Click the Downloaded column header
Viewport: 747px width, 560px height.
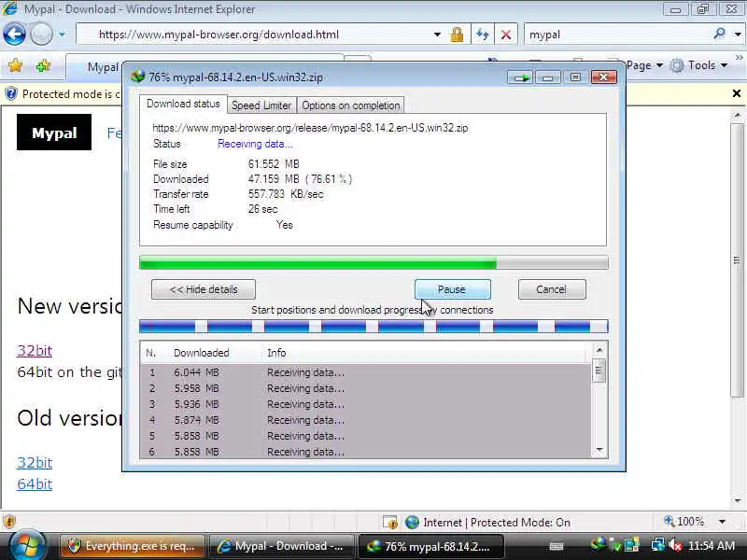coord(201,353)
